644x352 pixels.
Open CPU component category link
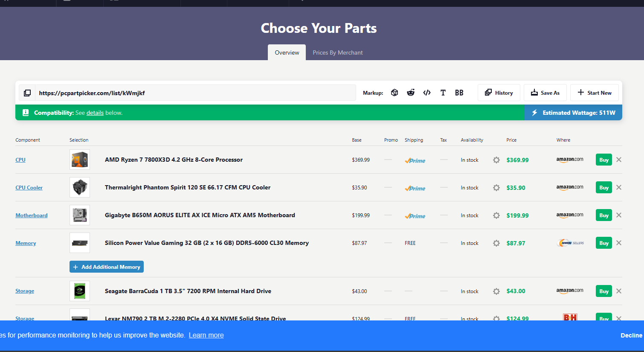20,160
